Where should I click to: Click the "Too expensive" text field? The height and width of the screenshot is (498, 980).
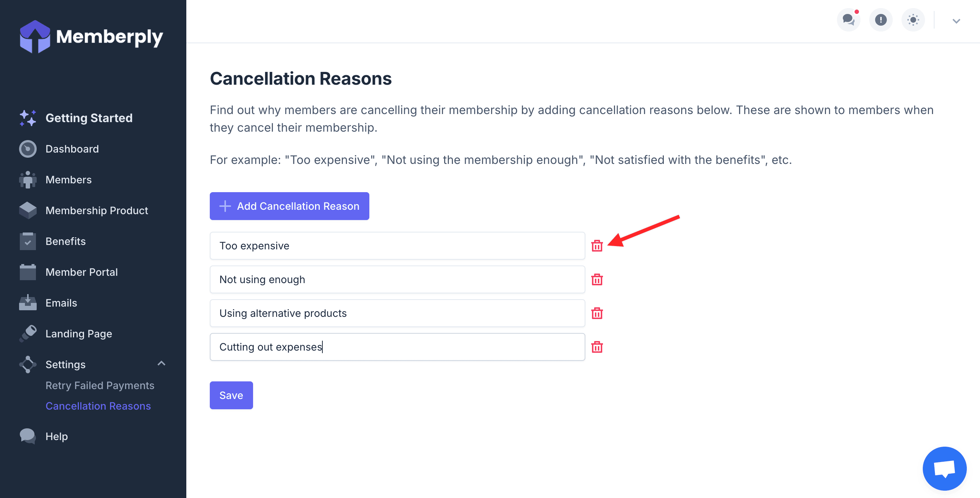pos(397,246)
